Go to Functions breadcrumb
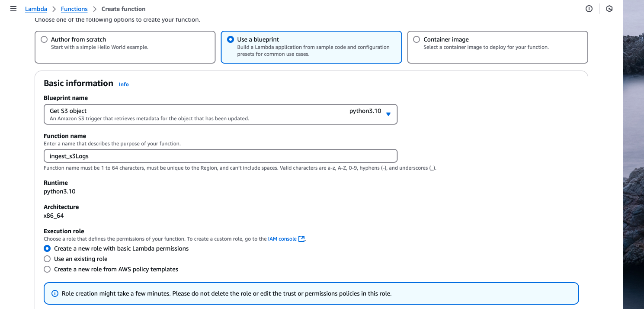The image size is (644, 309). (x=74, y=9)
